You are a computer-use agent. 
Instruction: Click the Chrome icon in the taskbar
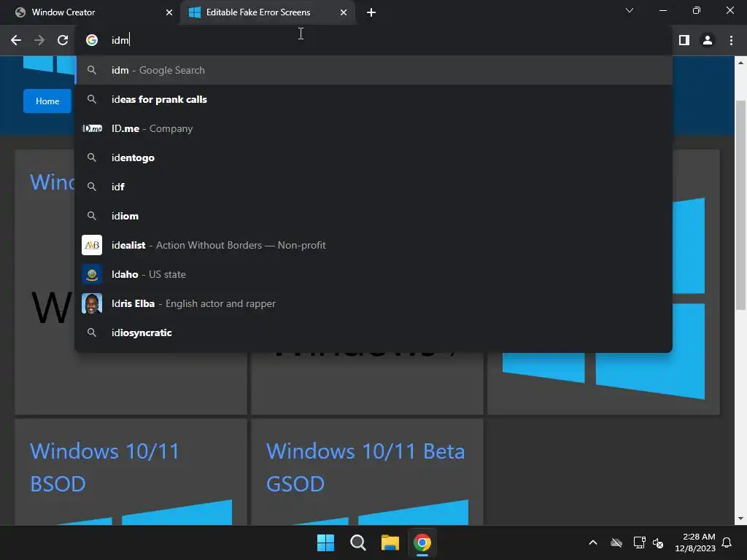422,542
